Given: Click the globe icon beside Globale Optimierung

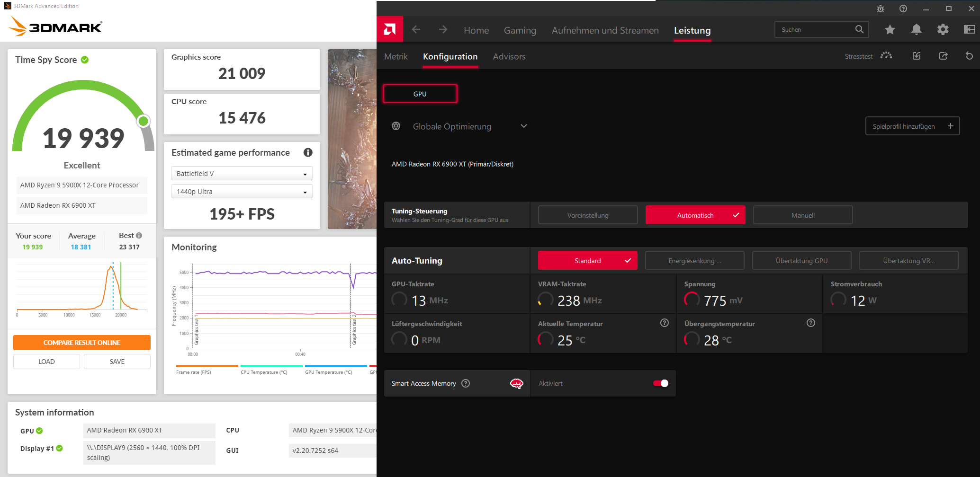Looking at the screenshot, I should tap(396, 126).
